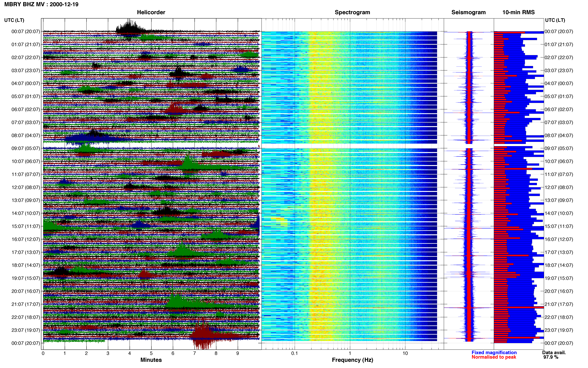The width and height of the screenshot is (588, 368).
Task: Click the 'Seismogram' panel heading
Action: point(468,12)
